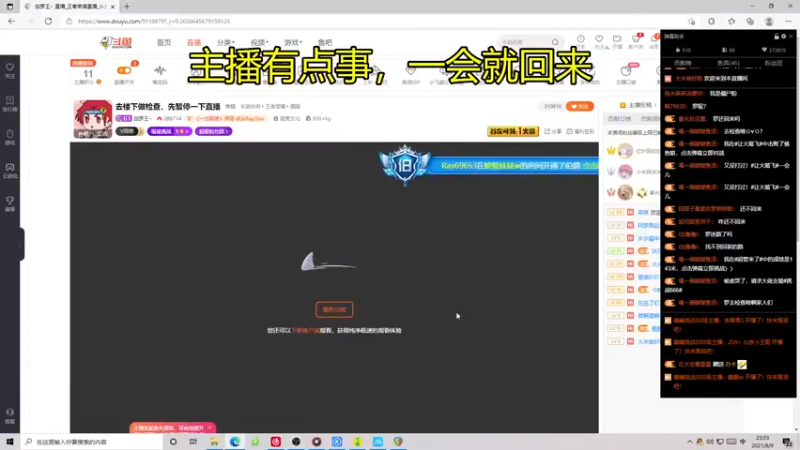Open the browser profile avatar icon

769,21
